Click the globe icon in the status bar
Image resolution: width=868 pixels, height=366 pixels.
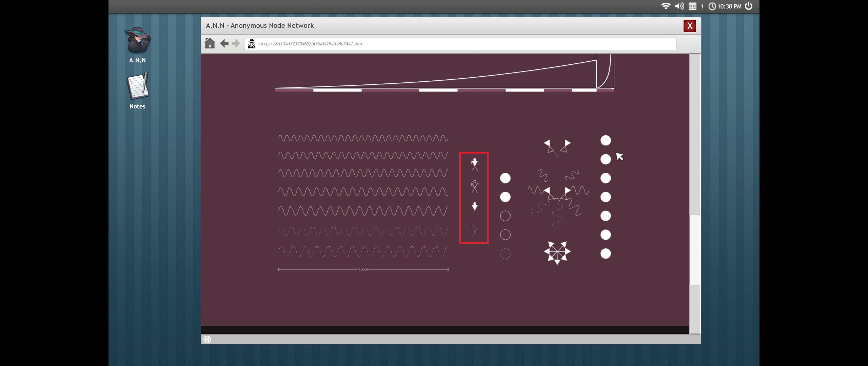(207, 339)
